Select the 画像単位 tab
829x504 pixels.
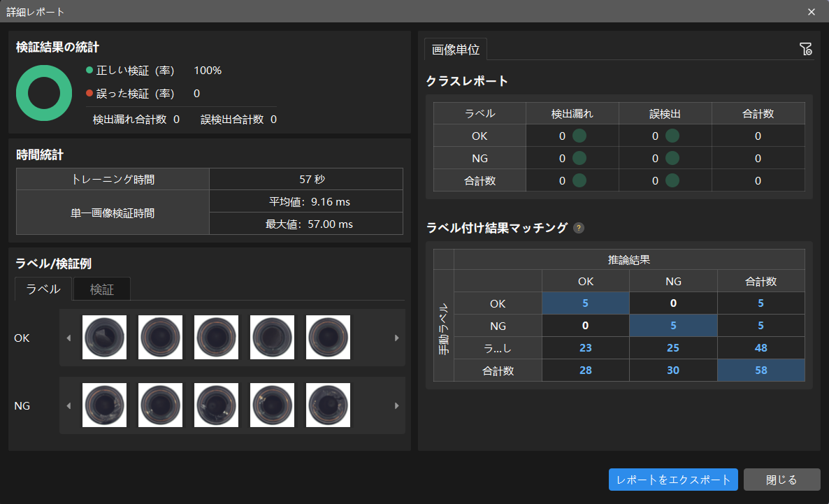pyautogui.click(x=456, y=49)
